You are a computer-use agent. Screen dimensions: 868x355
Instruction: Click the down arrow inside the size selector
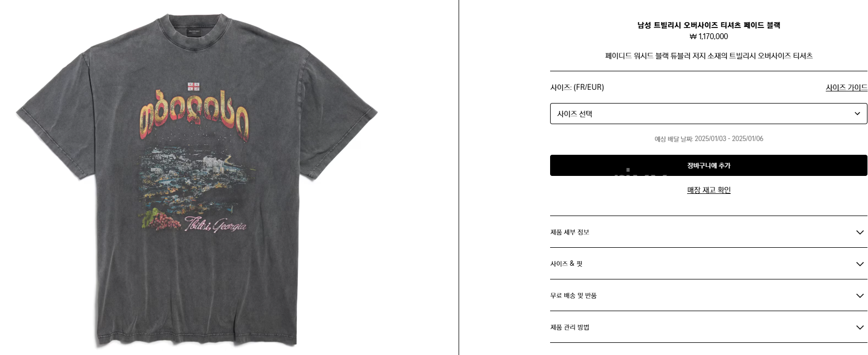(x=857, y=114)
